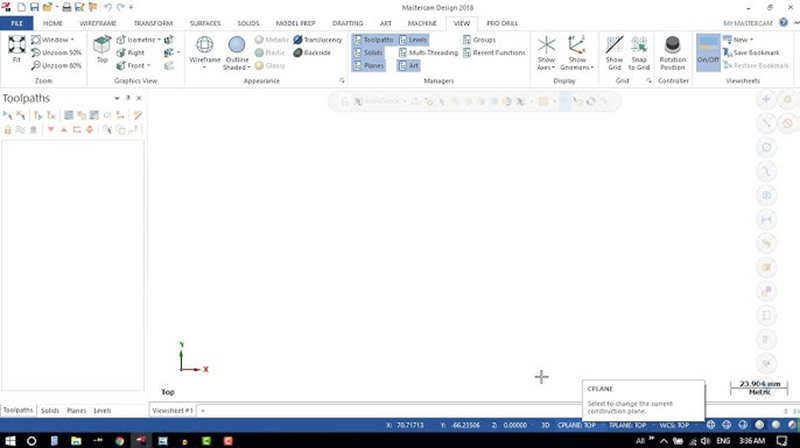This screenshot has height=448, width=800.
Task: Choose Outline Shaded display mode
Action: pyautogui.click(x=237, y=48)
